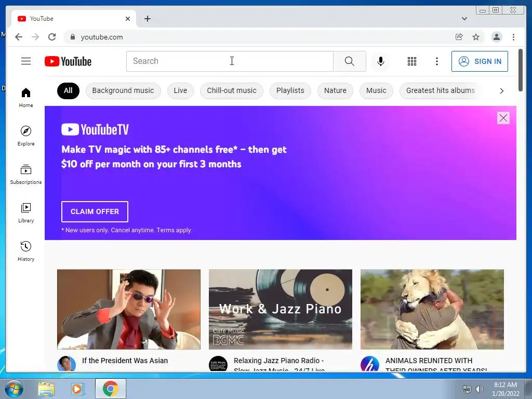Viewport: 532px width, 399px height.
Task: Open If the President Was Asian thumbnail
Action: (x=129, y=309)
